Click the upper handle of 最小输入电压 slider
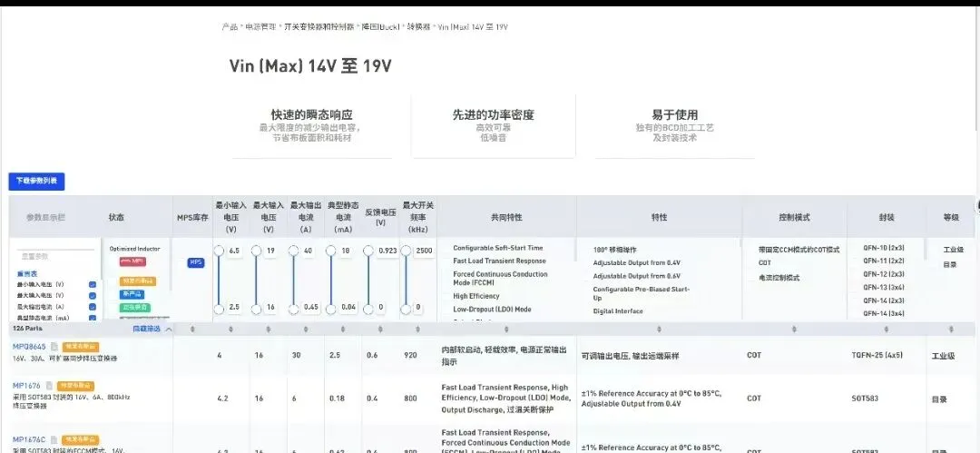Image resolution: width=980 pixels, height=453 pixels. (219, 251)
